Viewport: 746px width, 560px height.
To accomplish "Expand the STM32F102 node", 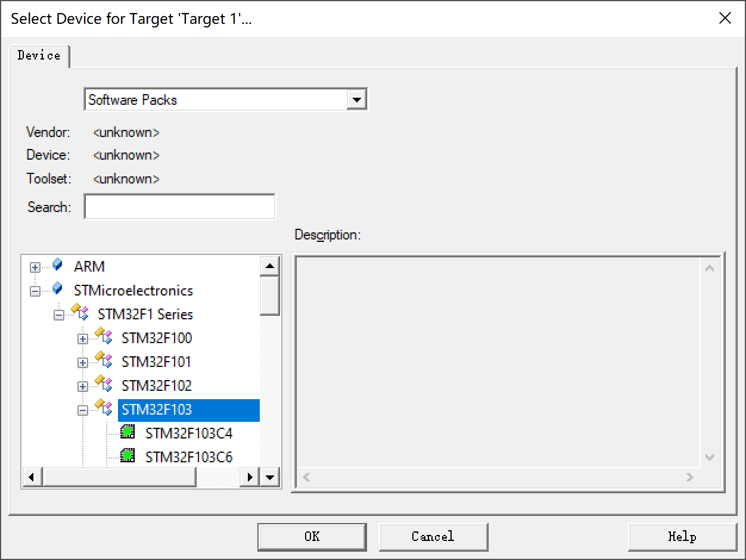I will tap(83, 387).
